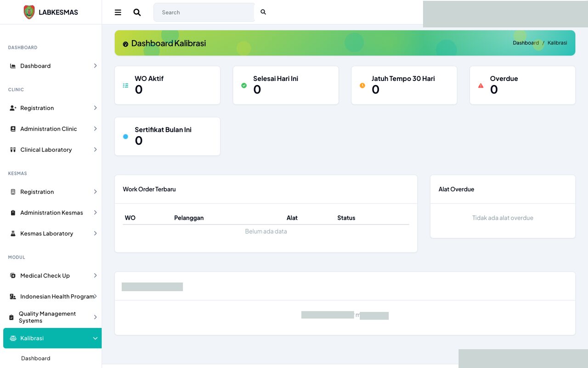The width and height of the screenshot is (588, 368).
Task: Click the Kesmas Laboratory flask icon
Action: (x=13, y=233)
